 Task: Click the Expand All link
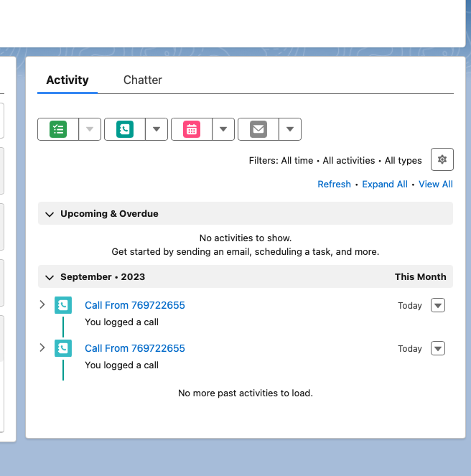[x=384, y=185]
